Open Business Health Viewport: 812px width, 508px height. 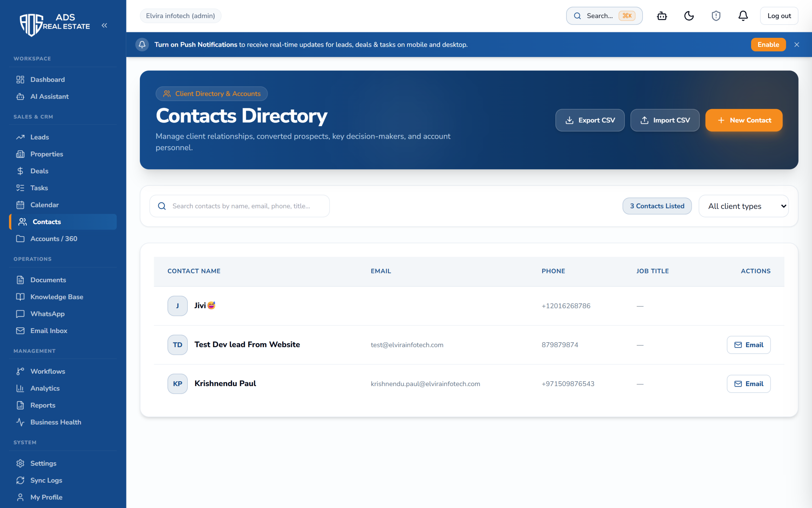pyautogui.click(x=63, y=422)
